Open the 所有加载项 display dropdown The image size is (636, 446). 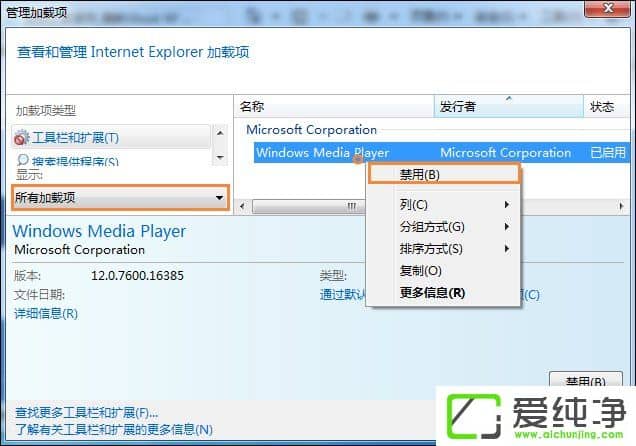point(120,198)
